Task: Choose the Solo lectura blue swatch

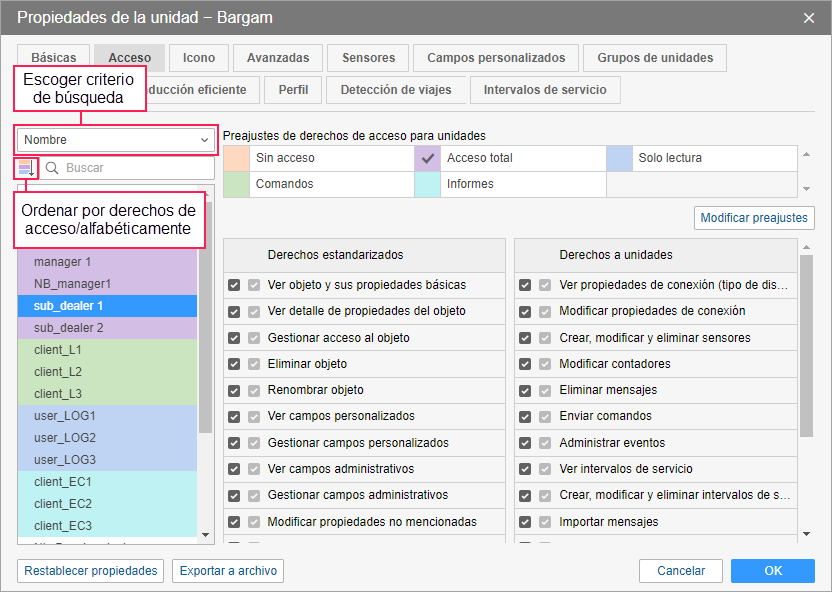Action: (620, 158)
